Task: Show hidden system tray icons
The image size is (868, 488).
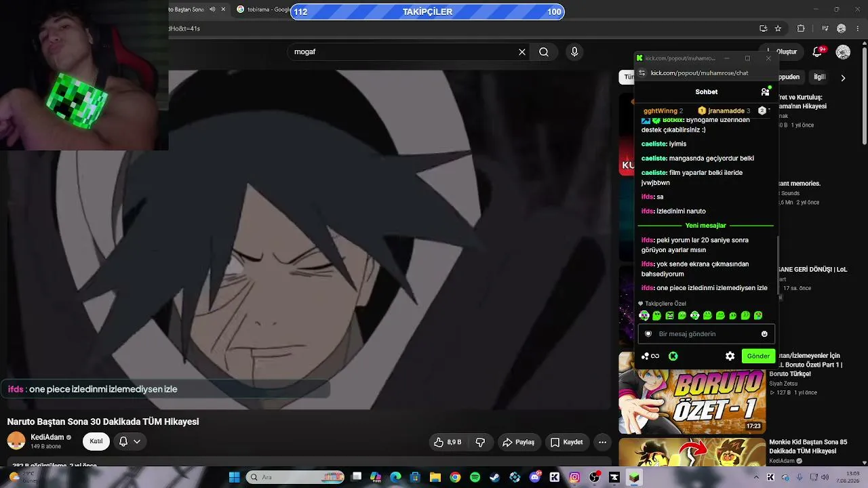Action: (x=757, y=477)
